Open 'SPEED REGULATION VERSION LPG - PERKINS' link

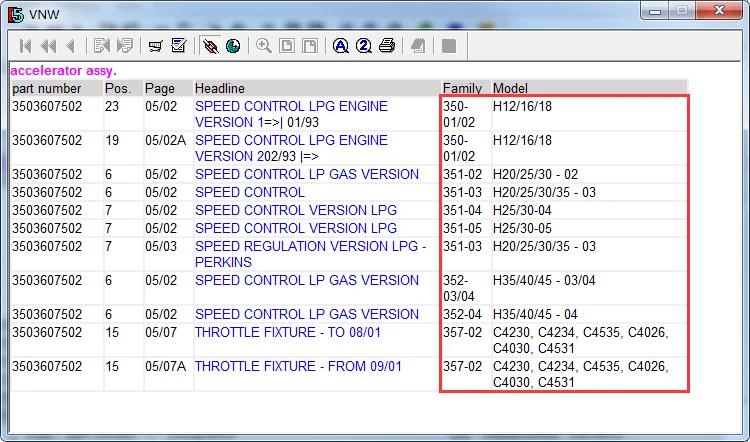tap(310, 254)
